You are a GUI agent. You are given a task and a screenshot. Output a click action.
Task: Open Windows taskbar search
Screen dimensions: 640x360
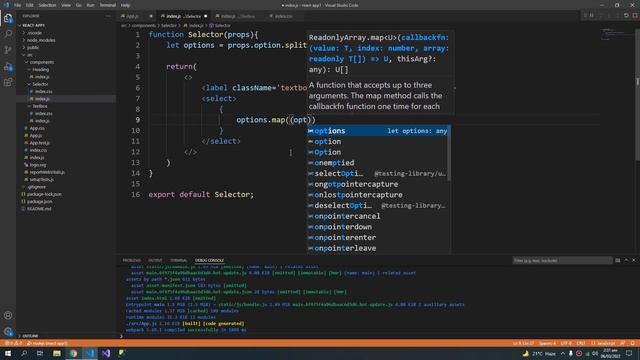pyautogui.click(x=24, y=353)
